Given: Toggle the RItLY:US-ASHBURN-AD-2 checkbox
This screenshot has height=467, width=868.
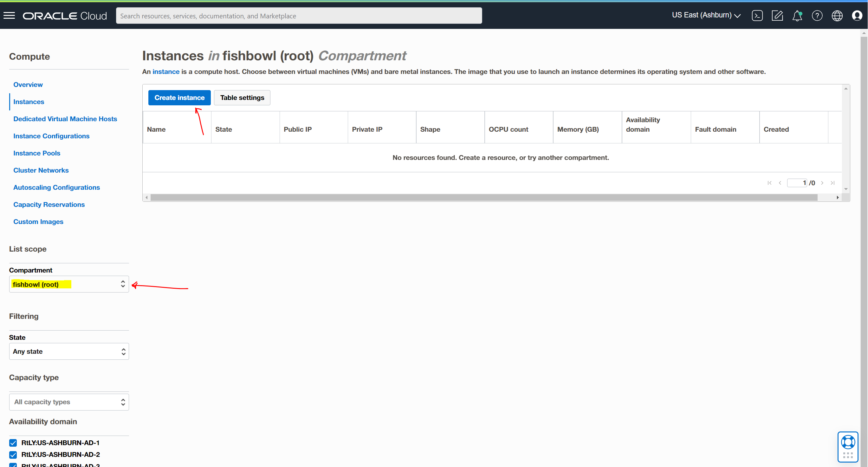Looking at the screenshot, I should tap(13, 454).
